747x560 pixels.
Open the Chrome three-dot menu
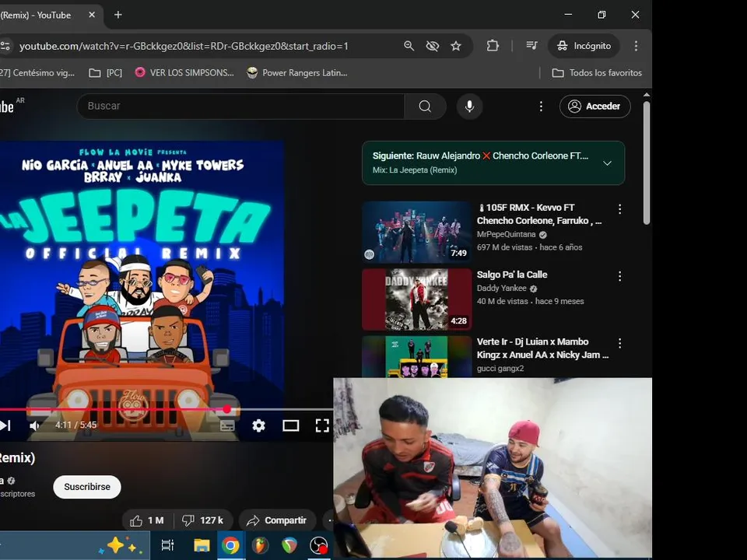click(636, 46)
